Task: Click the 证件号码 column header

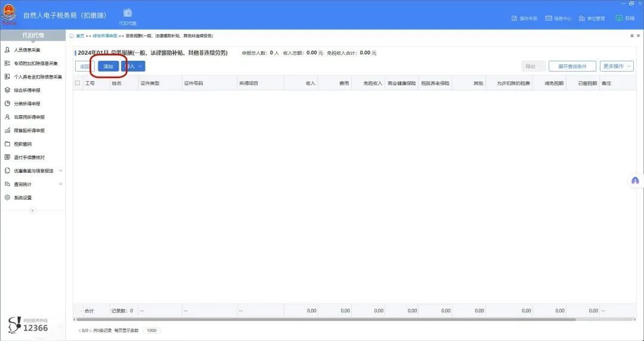Action: (x=209, y=83)
